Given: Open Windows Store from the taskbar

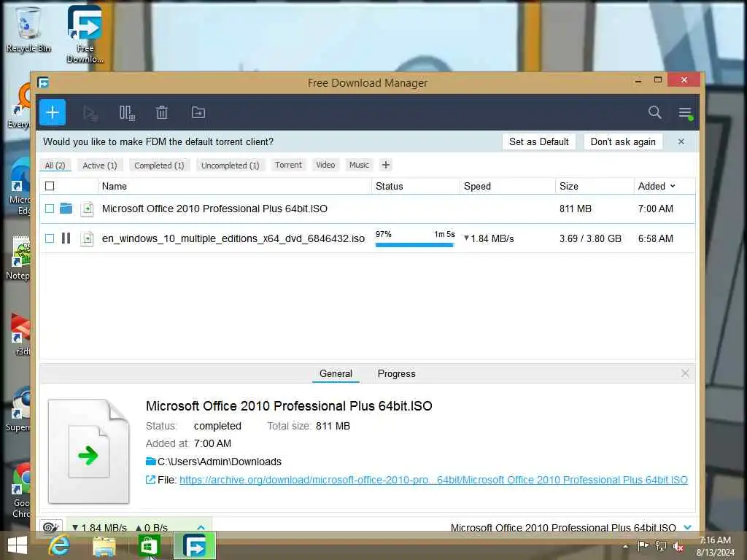Looking at the screenshot, I should tap(148, 545).
